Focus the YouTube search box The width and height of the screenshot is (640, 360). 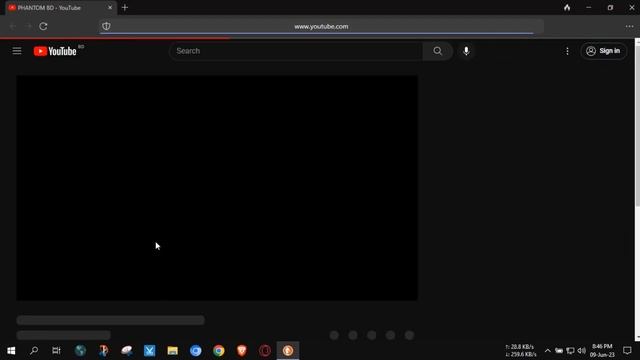(x=296, y=51)
